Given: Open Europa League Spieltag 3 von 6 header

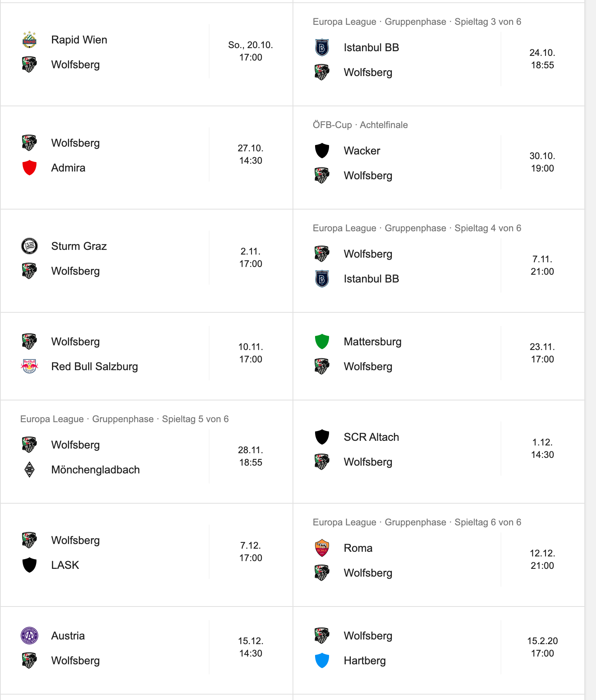Looking at the screenshot, I should tap(417, 22).
